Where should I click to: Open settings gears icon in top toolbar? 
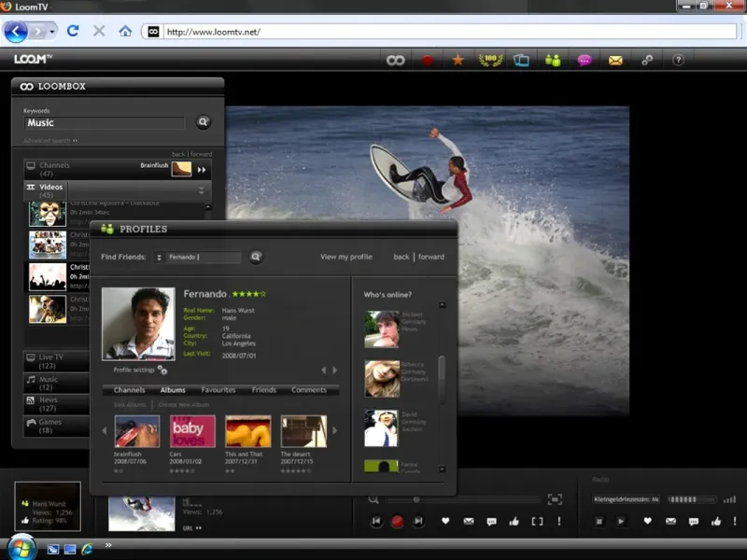click(x=647, y=61)
